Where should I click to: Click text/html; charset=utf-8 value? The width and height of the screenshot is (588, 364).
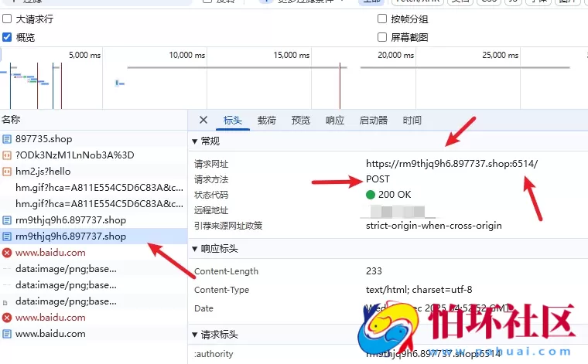tap(419, 290)
